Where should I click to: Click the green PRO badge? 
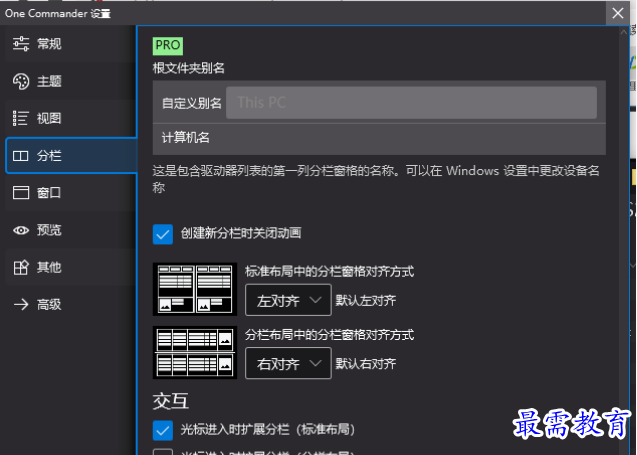[168, 46]
